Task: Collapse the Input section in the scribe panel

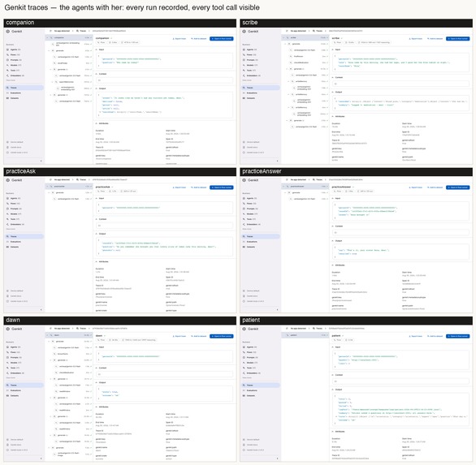Action: click(x=333, y=50)
